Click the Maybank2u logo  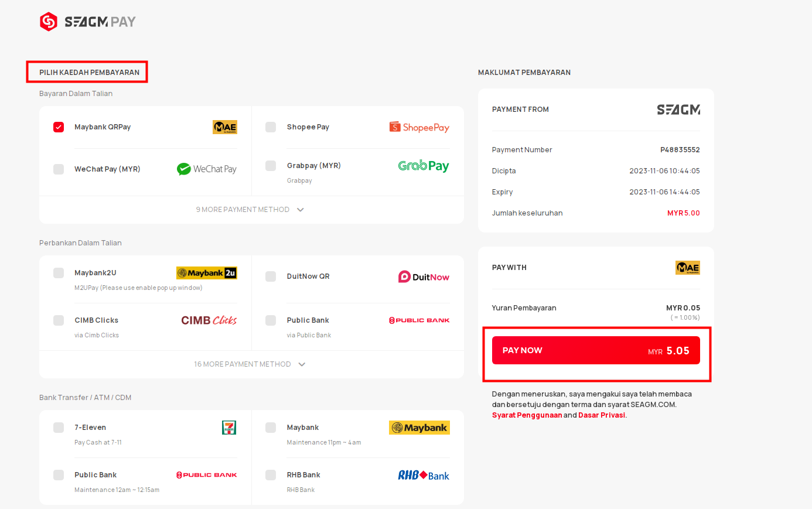207,273
